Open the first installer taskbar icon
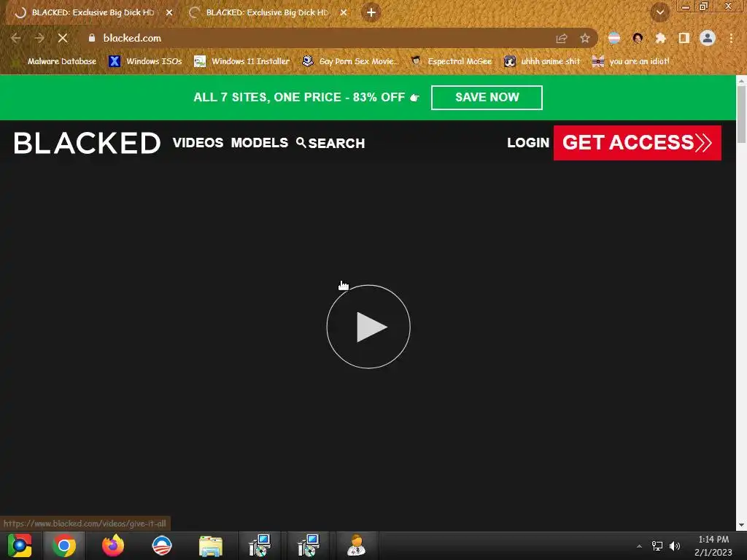Image resolution: width=747 pixels, height=560 pixels. pos(260,545)
